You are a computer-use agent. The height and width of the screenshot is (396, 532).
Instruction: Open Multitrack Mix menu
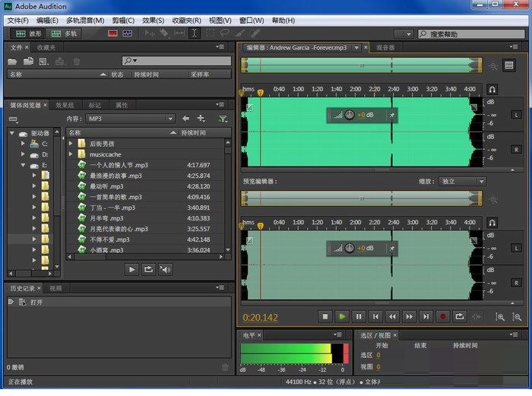(x=85, y=21)
